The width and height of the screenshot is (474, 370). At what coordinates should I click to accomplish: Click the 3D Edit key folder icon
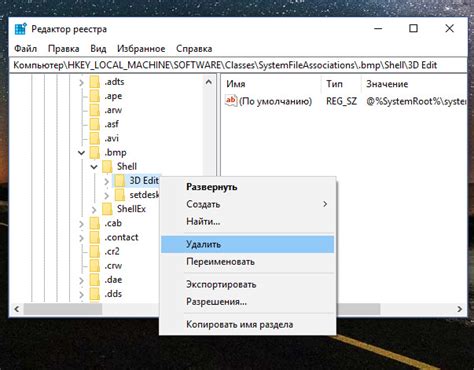pyautogui.click(x=120, y=181)
